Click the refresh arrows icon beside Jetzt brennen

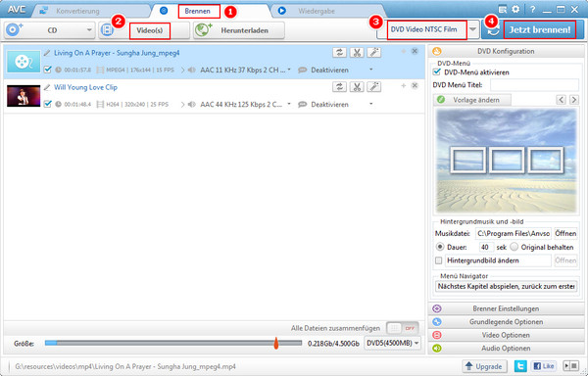[x=493, y=30]
